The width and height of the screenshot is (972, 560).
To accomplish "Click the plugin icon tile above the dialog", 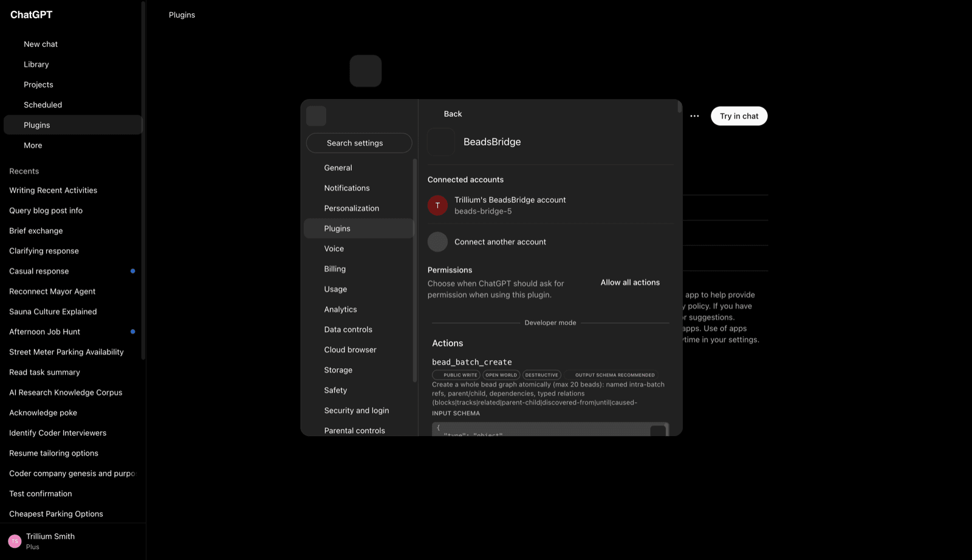I will [x=366, y=71].
